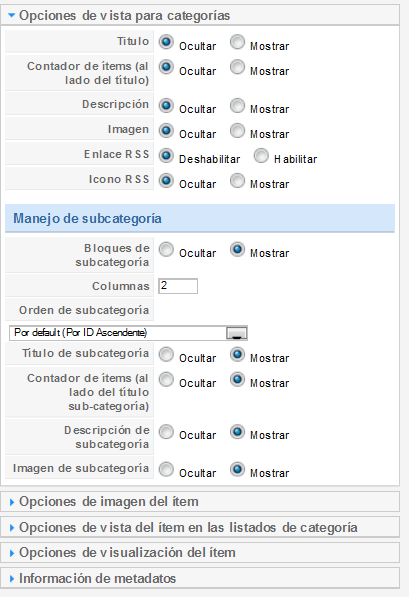
Task: Expand 'Información de metadatos' section
Action: click(200, 578)
